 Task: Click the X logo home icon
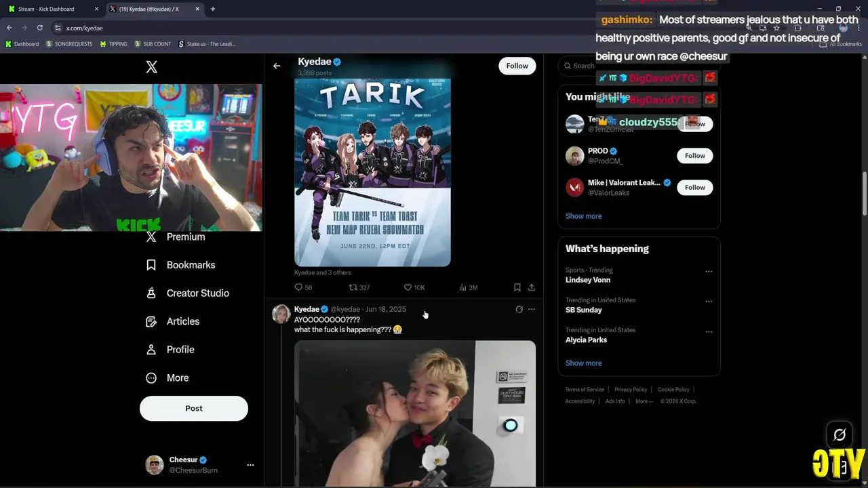tap(152, 66)
